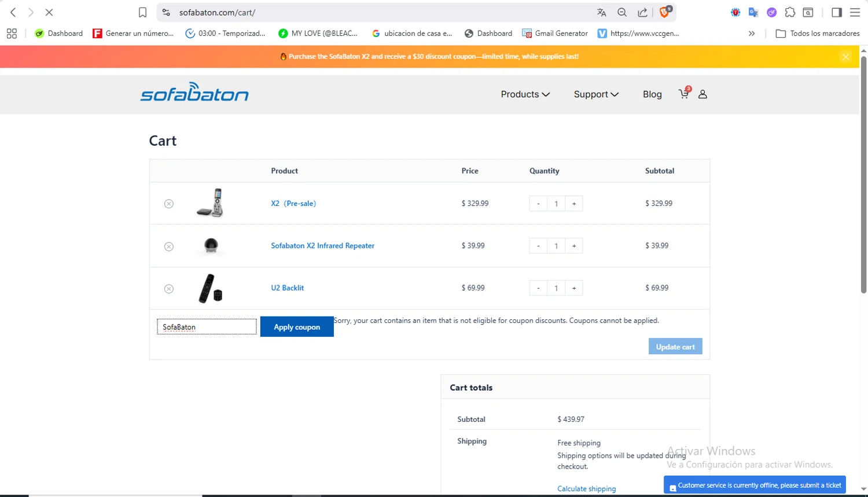Image resolution: width=868 pixels, height=497 pixels.
Task: Open the Generar un número bookmark
Action: tap(133, 34)
